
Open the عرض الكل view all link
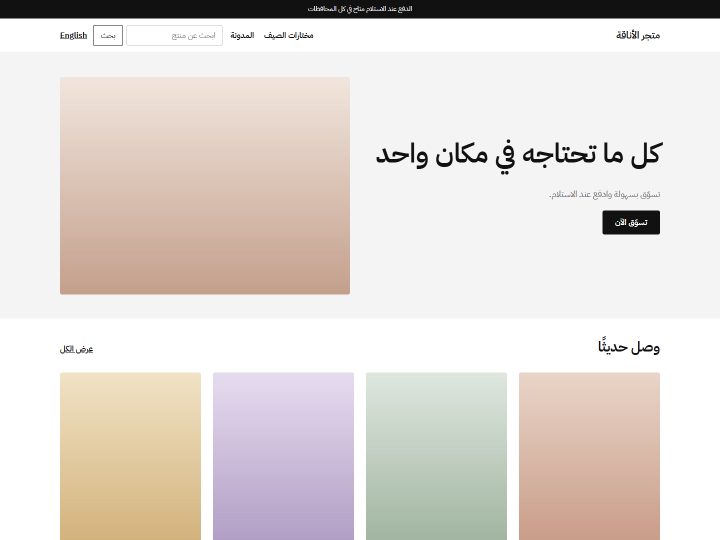(76, 349)
